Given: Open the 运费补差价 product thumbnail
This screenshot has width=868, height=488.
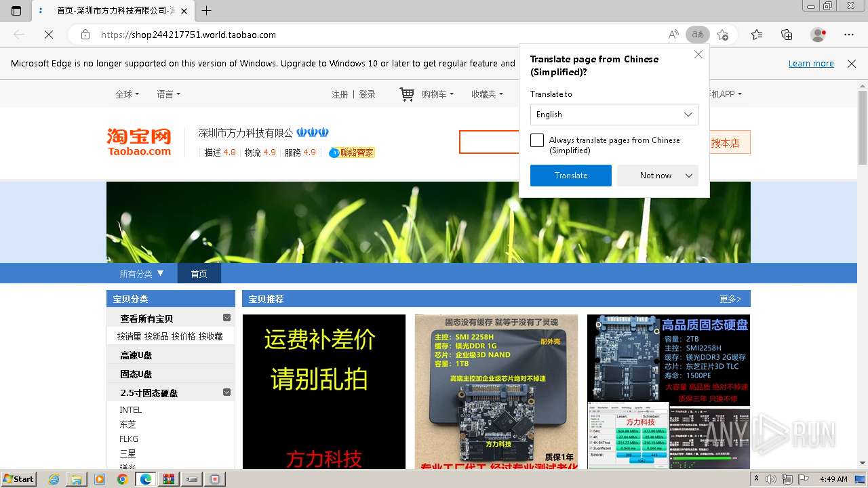Looking at the screenshot, I should pyautogui.click(x=324, y=392).
